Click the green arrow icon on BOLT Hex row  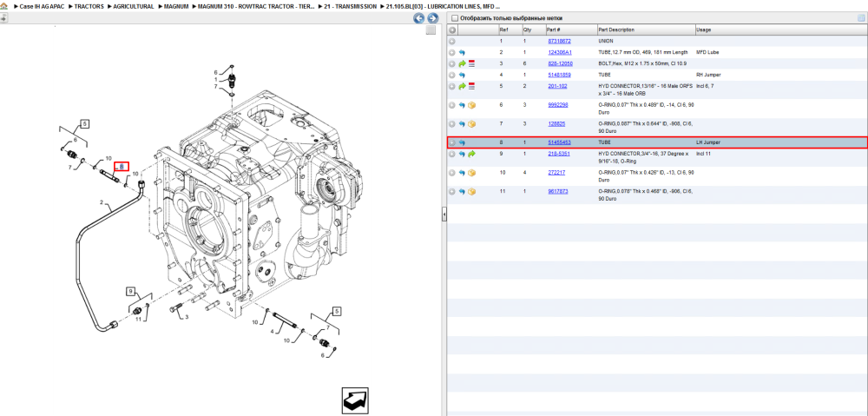pos(463,63)
